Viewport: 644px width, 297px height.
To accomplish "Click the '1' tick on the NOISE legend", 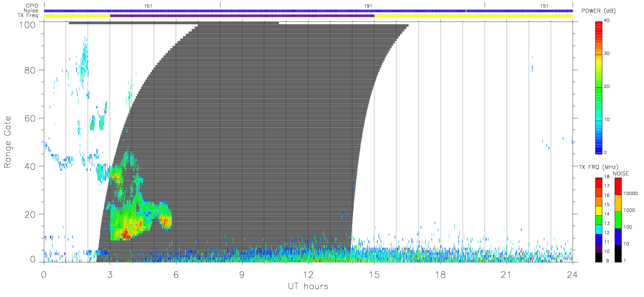I will [624, 260].
